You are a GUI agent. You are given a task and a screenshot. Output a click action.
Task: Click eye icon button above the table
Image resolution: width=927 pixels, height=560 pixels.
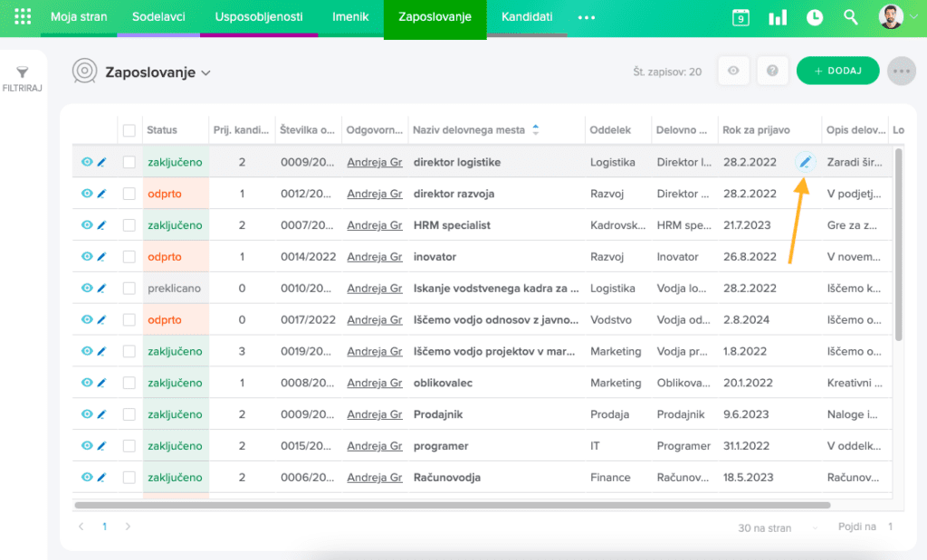(734, 71)
